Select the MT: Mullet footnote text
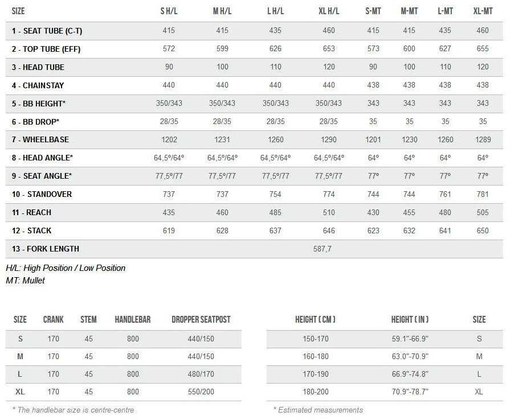This screenshot has width=511, height=420. tap(25, 281)
